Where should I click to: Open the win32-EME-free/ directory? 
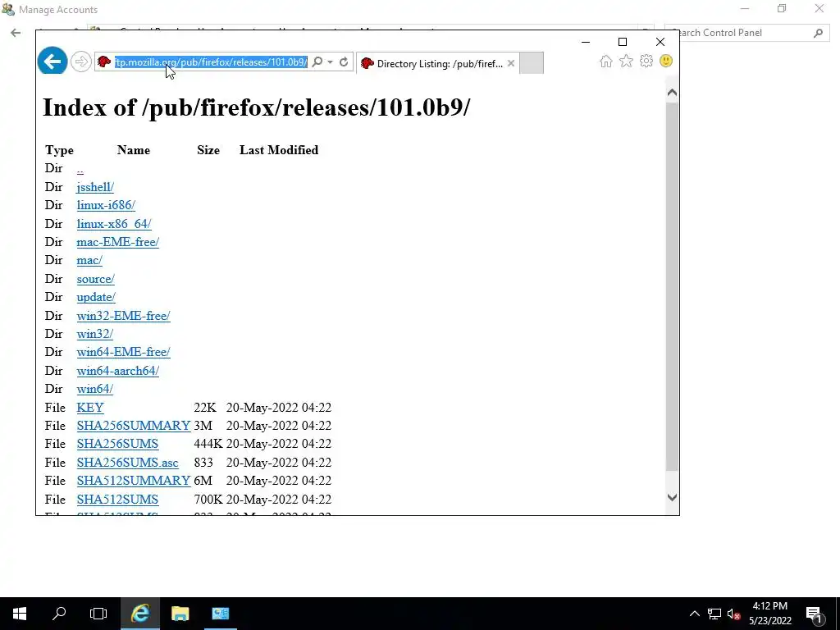pyautogui.click(x=123, y=316)
